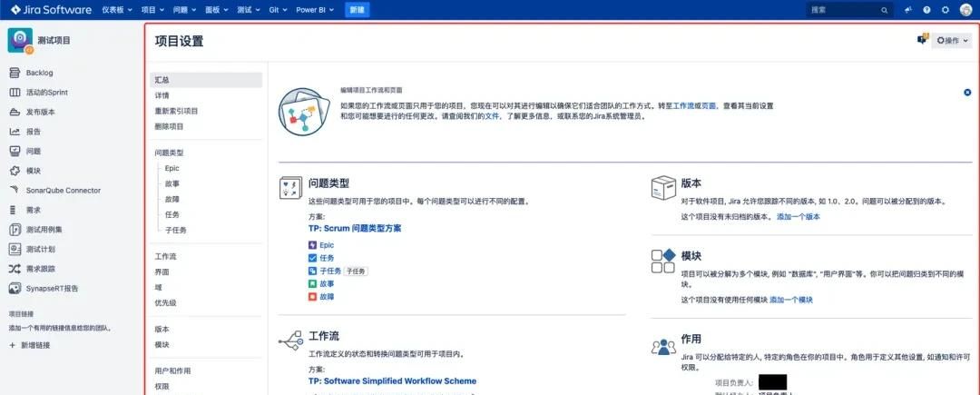The image size is (980, 395).
Task: Open the administration gear icon
Action: [945, 10]
